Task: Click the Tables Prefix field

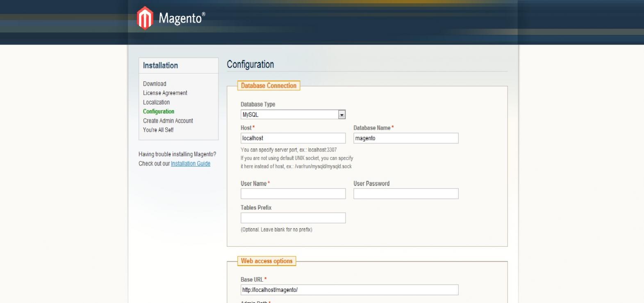Action: coord(293,218)
